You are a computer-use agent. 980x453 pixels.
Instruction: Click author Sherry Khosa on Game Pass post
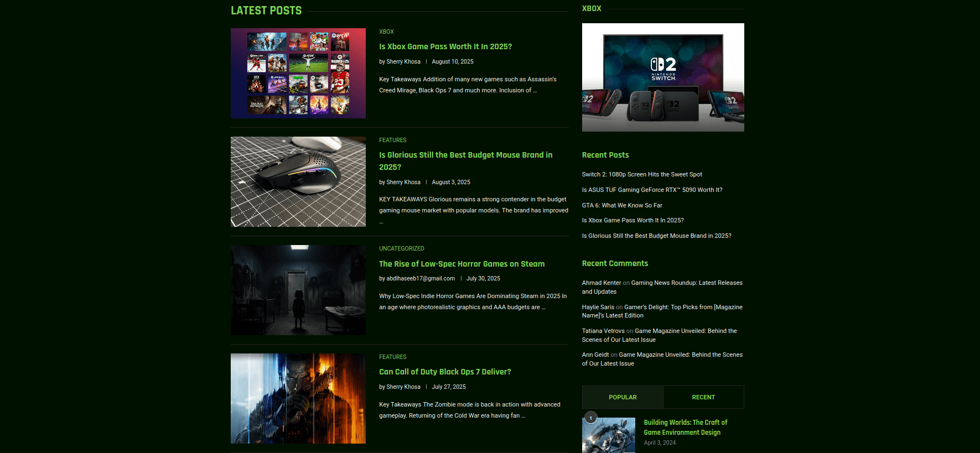(x=403, y=62)
